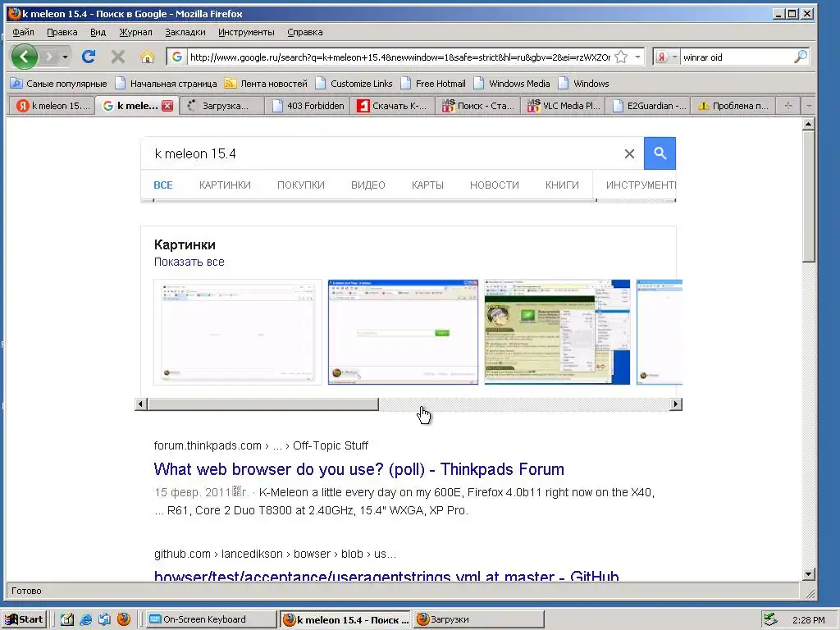This screenshot has height=630, width=840.
Task: Click the blue Google search button
Action: pos(660,153)
